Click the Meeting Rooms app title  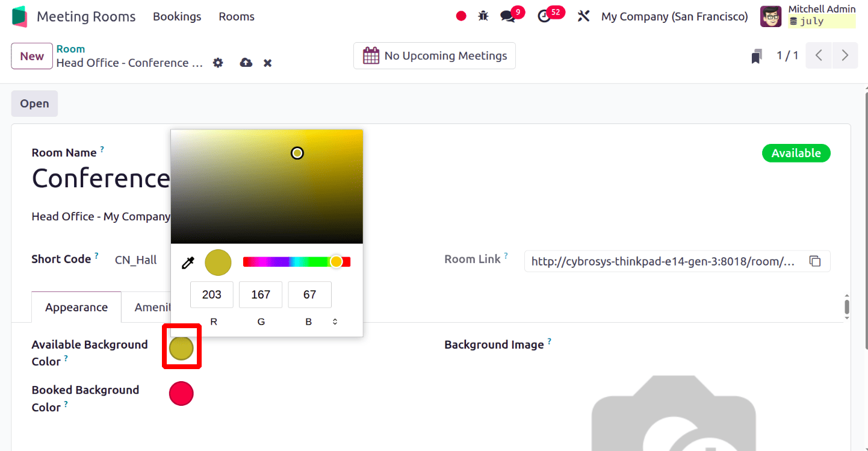[86, 16]
